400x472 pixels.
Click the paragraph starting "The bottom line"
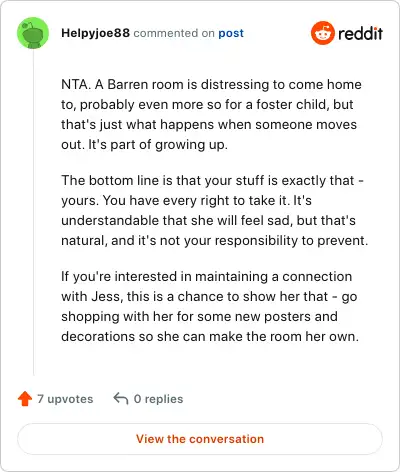coord(214,210)
